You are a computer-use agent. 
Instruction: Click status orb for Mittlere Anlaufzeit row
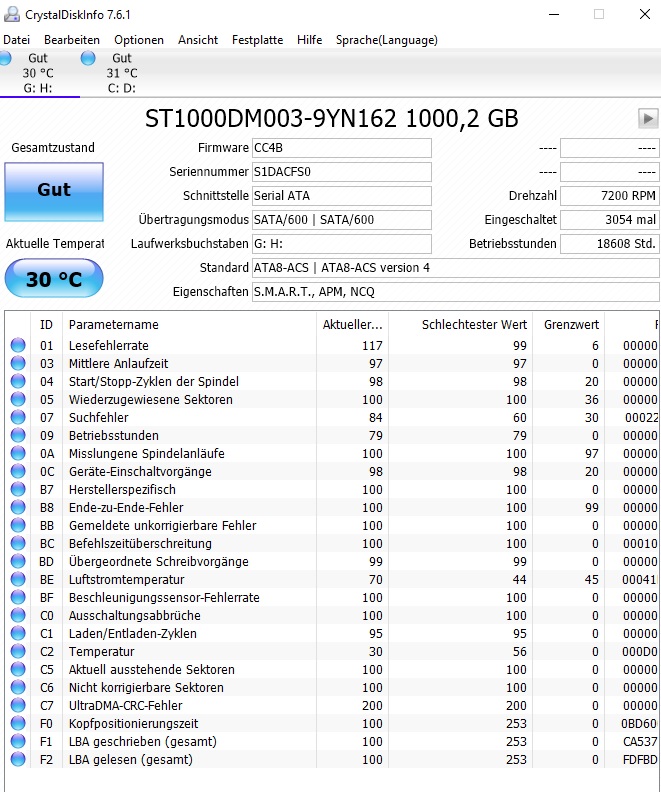pos(18,363)
